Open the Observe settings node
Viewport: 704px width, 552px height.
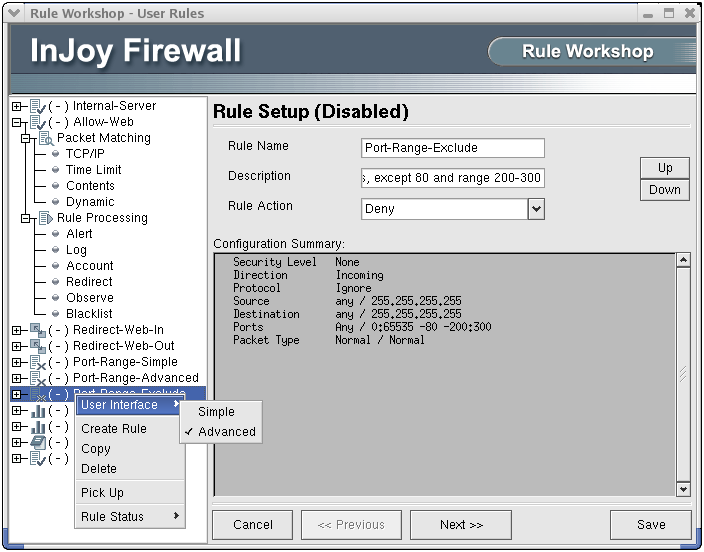[x=90, y=298]
